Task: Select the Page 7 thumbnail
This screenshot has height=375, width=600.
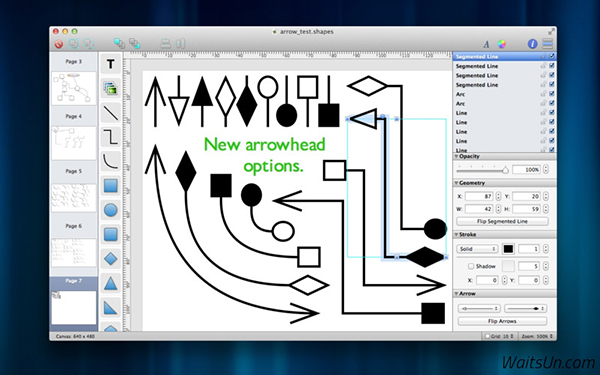Action: tap(73, 307)
